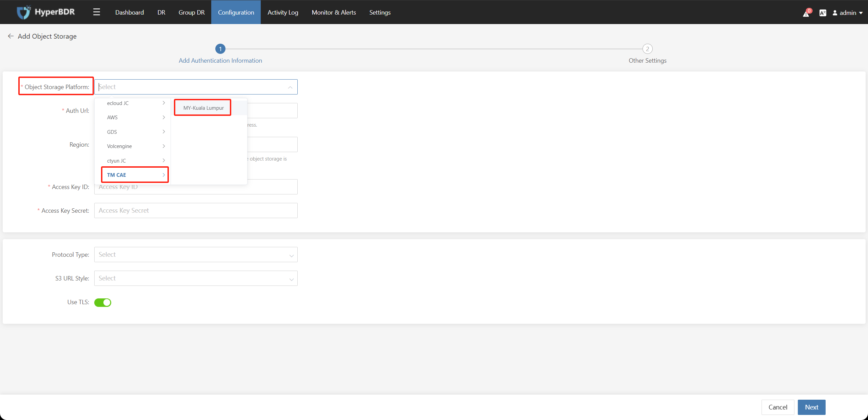Open the S3 URL Style dropdown
Viewport: 868px width, 420px height.
tap(196, 278)
